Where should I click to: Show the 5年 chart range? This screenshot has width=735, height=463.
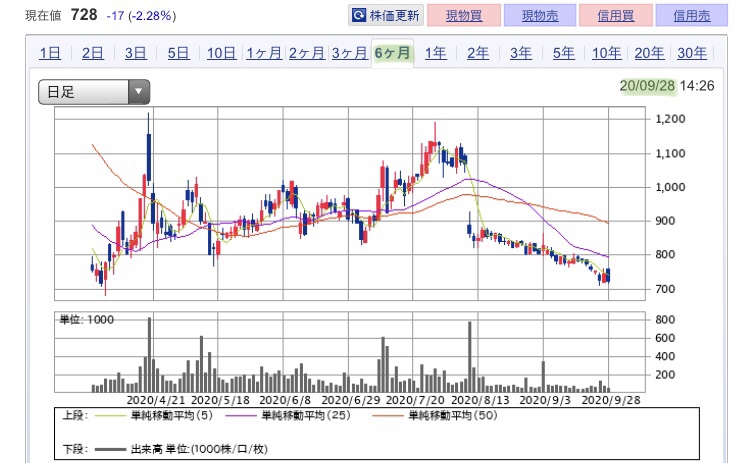(x=563, y=53)
